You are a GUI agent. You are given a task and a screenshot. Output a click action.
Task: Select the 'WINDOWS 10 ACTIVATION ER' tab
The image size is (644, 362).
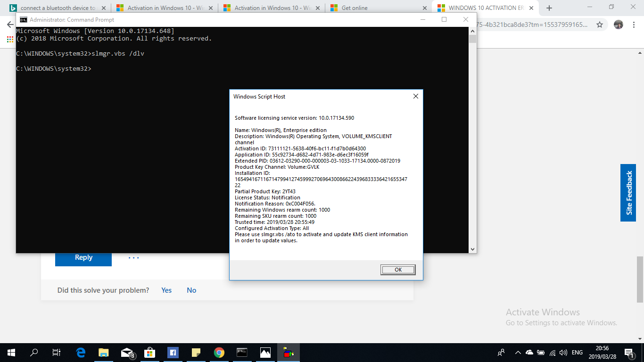tap(486, 8)
